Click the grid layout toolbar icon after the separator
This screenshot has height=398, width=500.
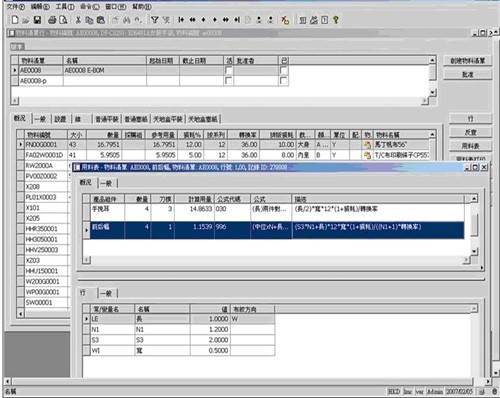click(x=303, y=20)
